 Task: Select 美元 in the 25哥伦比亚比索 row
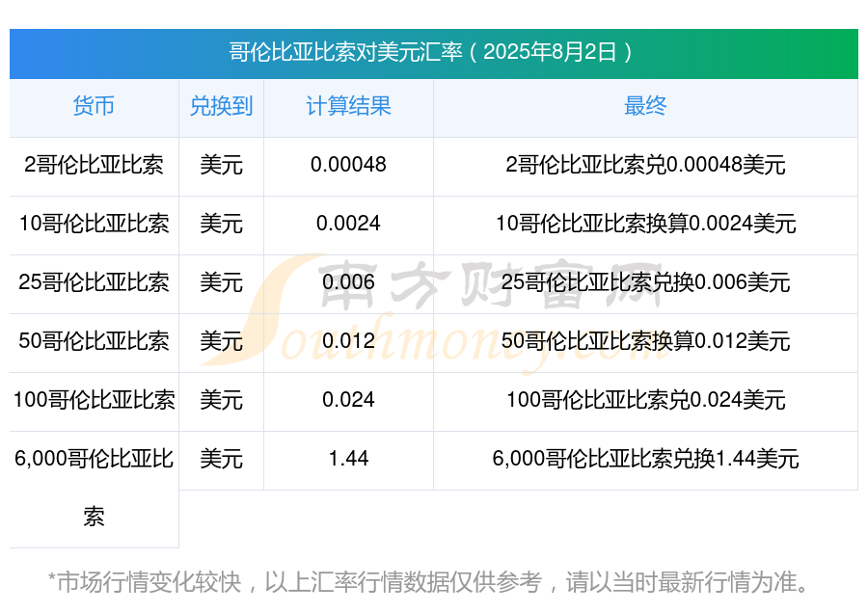click(x=221, y=282)
